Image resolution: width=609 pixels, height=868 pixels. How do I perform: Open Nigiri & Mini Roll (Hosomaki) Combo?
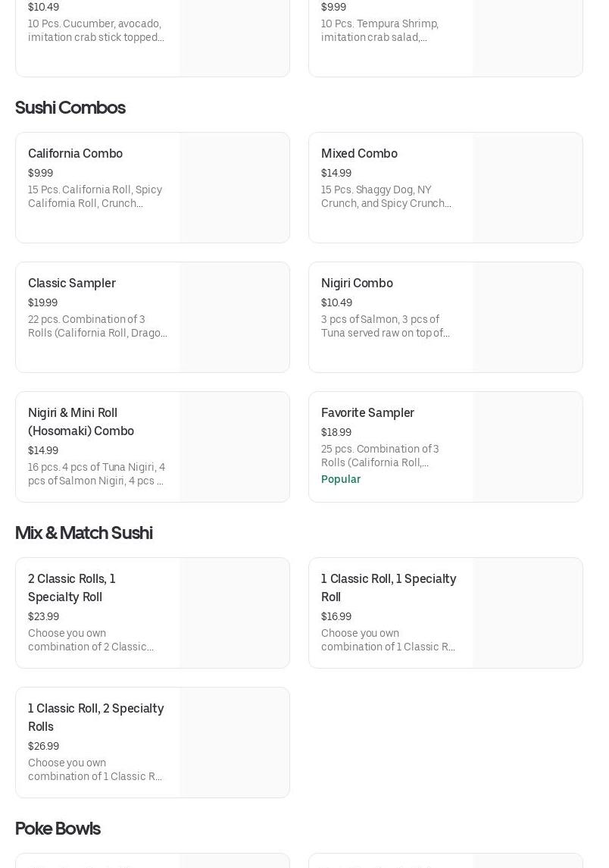(81, 421)
